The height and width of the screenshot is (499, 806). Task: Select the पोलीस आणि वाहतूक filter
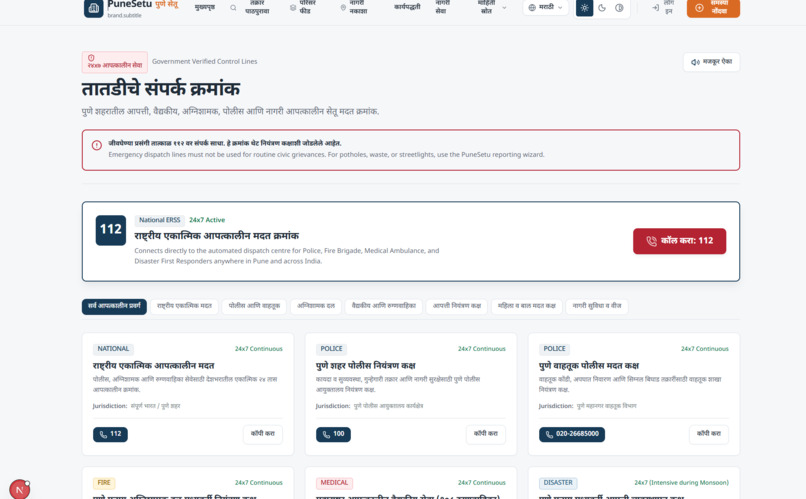[254, 306]
